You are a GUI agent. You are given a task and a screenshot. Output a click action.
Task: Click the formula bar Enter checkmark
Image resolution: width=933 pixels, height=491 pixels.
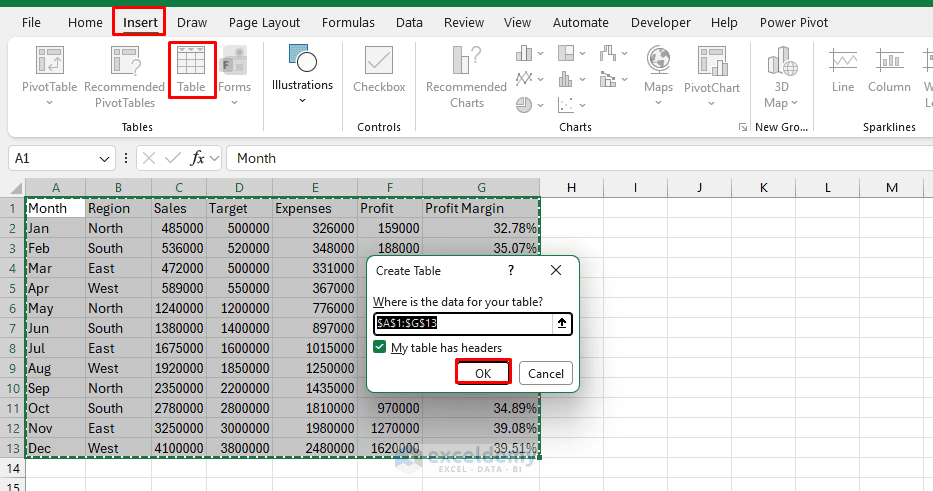pyautogui.click(x=173, y=158)
